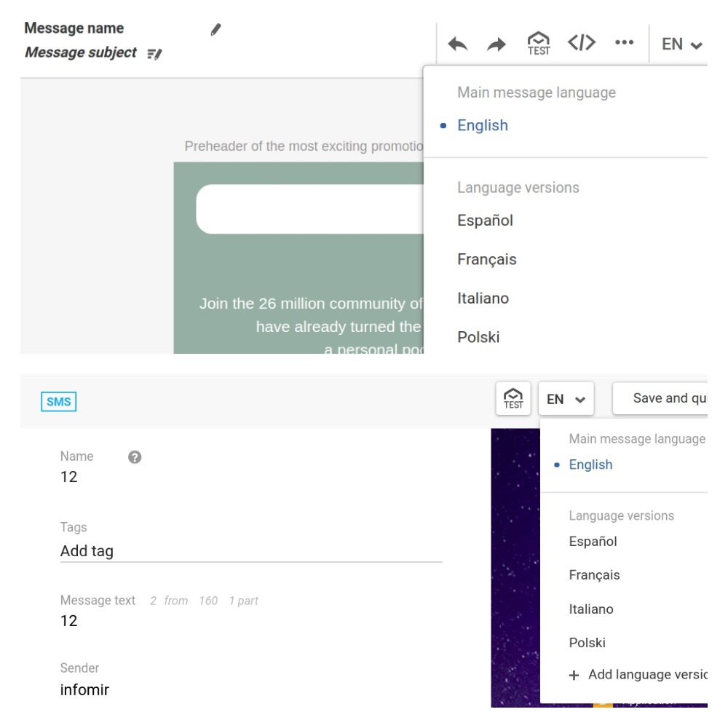Select English as main language in email menu
728x728 pixels.
coord(482,125)
